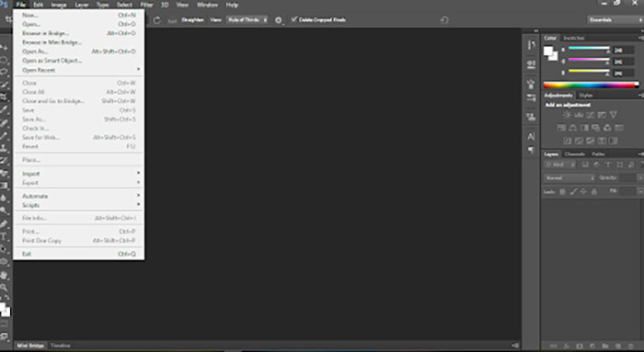Select the Brush tool
Viewport: 644px width, 352px height.
click(x=4, y=135)
